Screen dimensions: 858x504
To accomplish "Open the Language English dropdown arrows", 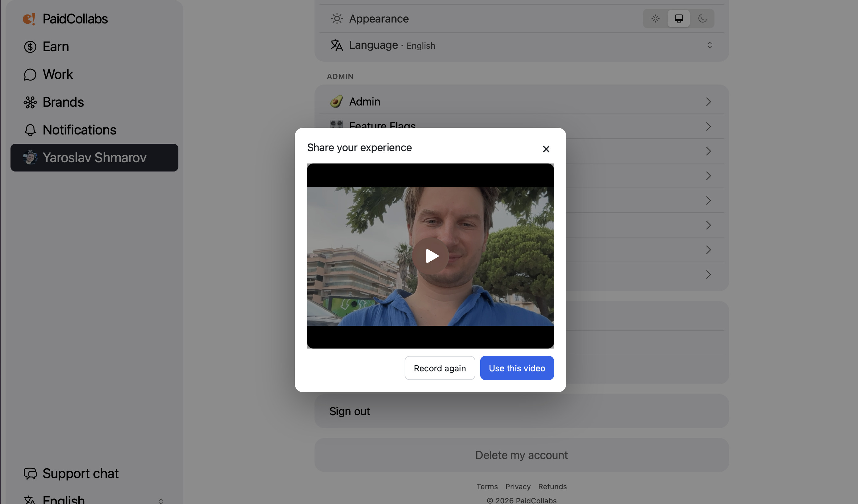I will 710,45.
